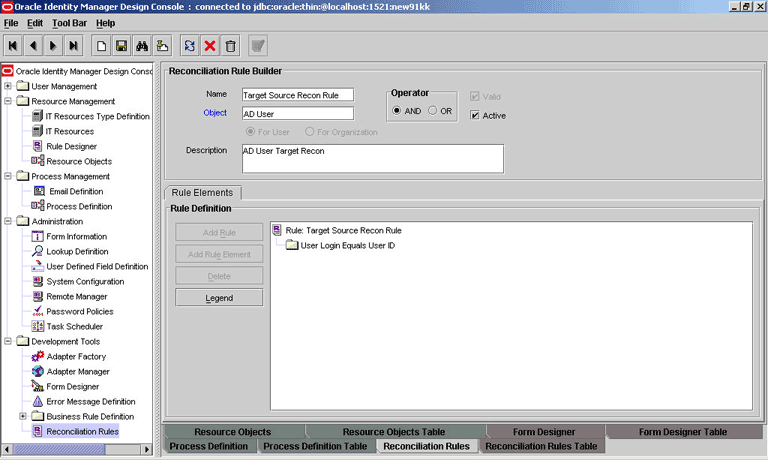Click into the Description text area

pyautogui.click(x=373, y=158)
